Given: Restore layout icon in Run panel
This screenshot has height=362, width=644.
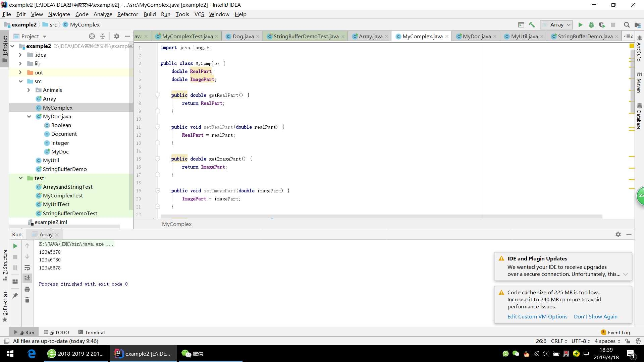Looking at the screenshot, I should (x=15, y=282).
